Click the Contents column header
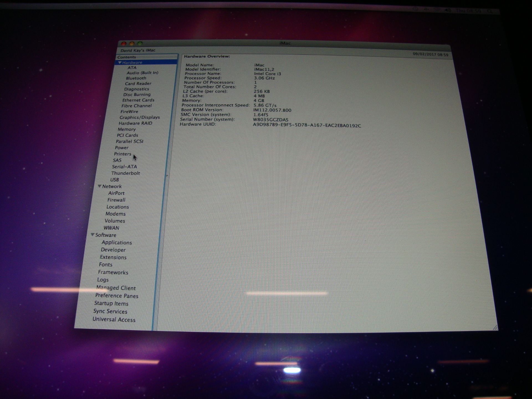The height and width of the screenshot is (399, 532). pos(147,57)
